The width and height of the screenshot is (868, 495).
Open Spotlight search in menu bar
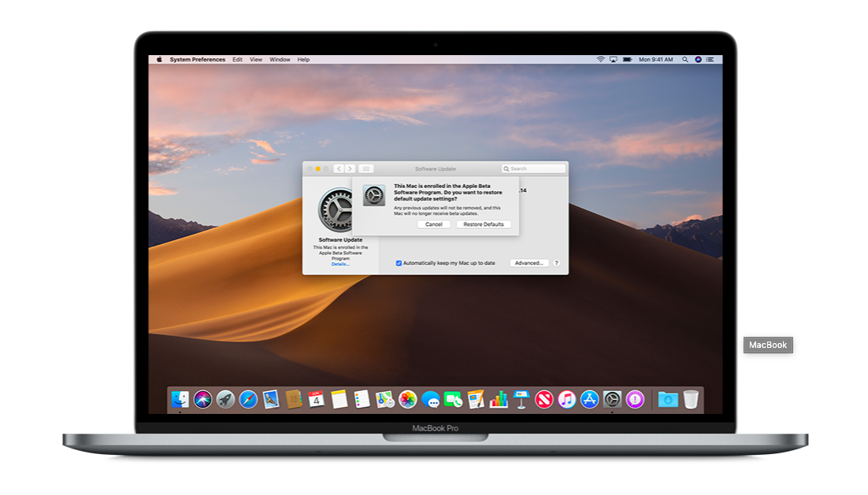tap(684, 59)
